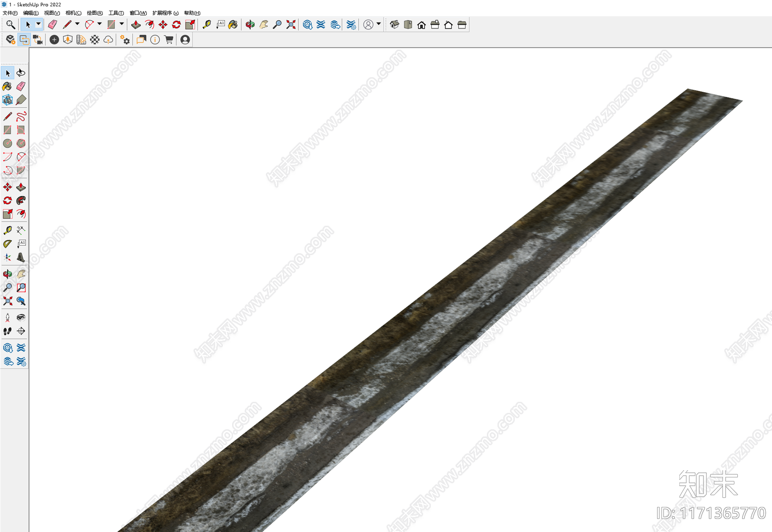Click the checkered sphere icon
772x532 pixels.
click(95, 40)
